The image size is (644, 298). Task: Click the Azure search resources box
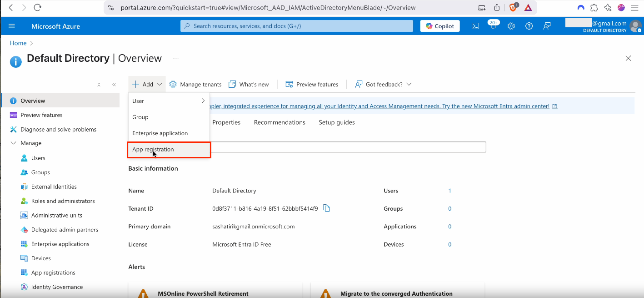tap(297, 26)
